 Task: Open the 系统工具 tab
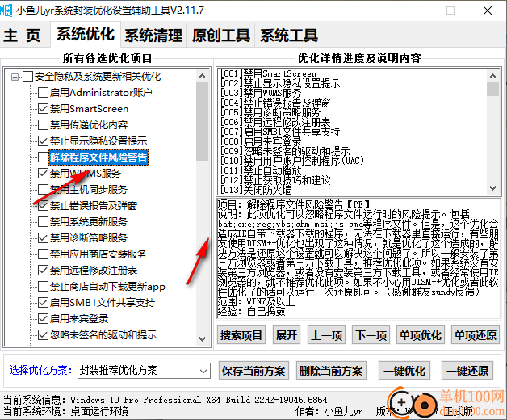tap(289, 36)
